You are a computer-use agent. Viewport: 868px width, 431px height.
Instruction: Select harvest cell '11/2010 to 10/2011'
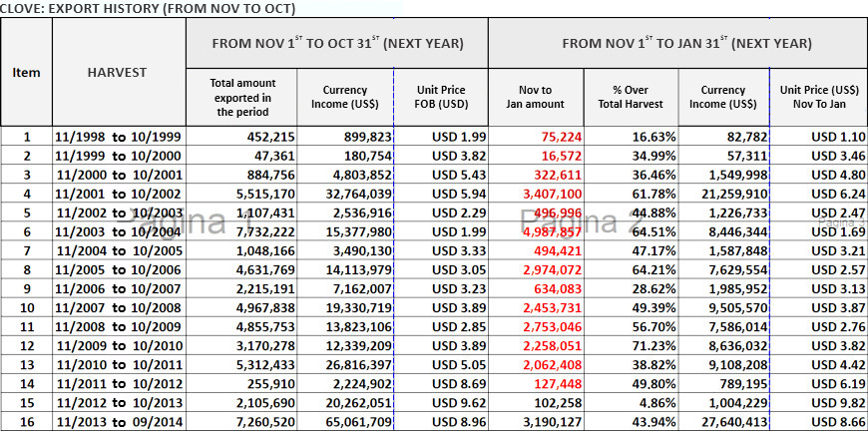(119, 366)
